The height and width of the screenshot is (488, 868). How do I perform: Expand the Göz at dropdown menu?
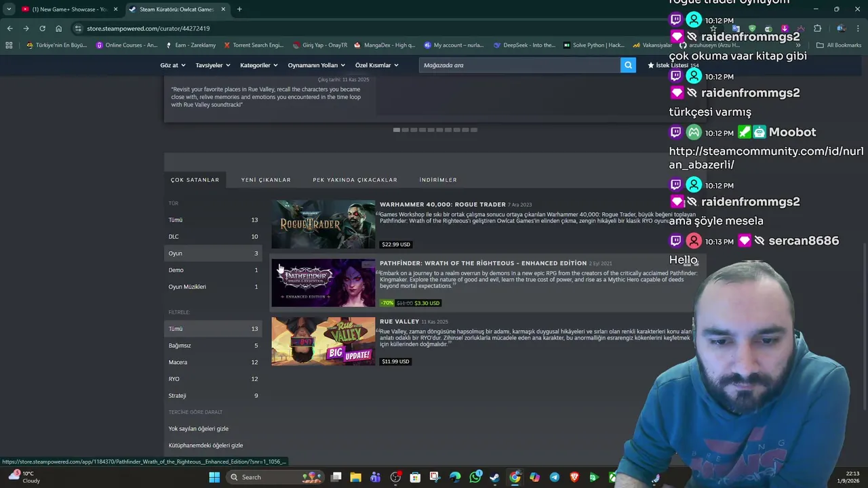pyautogui.click(x=172, y=65)
